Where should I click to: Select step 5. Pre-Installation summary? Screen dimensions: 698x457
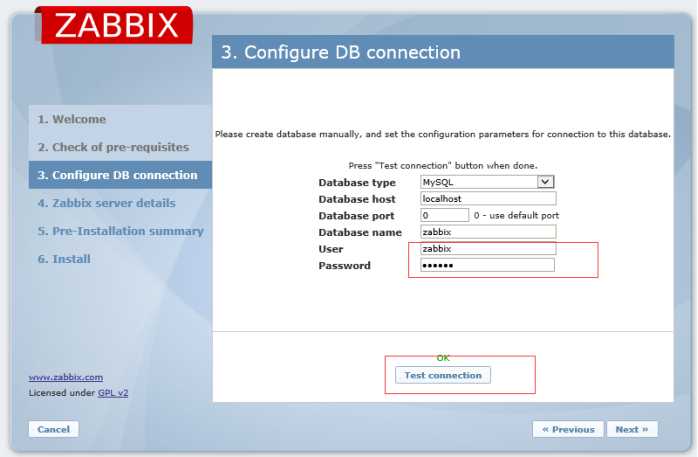121,231
